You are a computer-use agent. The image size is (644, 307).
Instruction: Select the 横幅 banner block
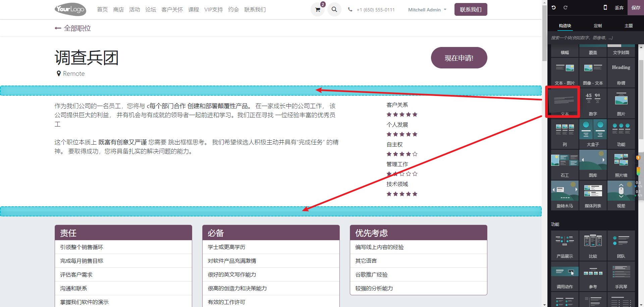click(565, 50)
